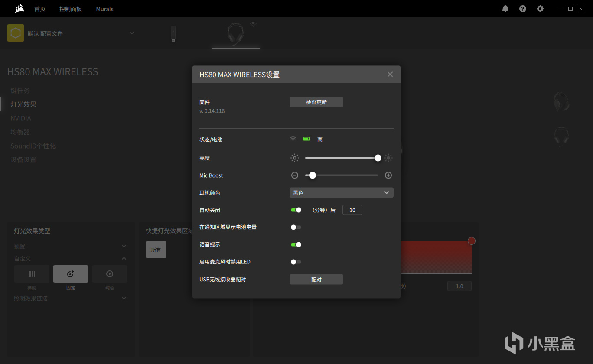Open iCUE settings gear
The width and height of the screenshot is (593, 364).
[x=540, y=9]
